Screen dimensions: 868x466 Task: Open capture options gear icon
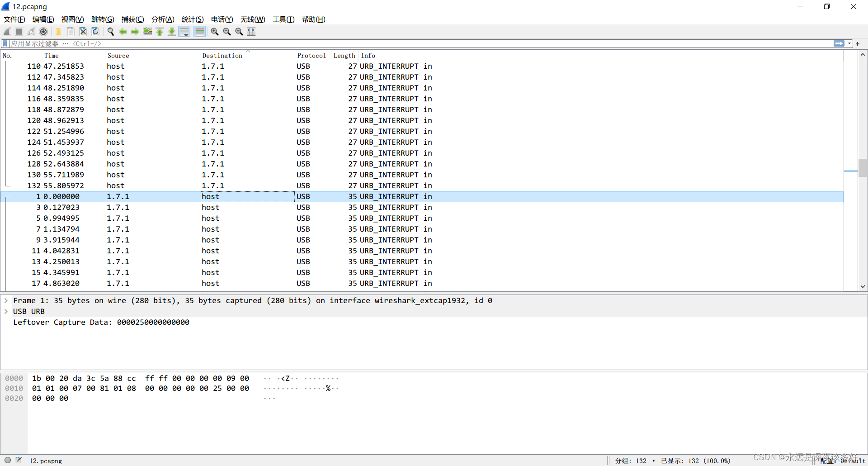coord(43,32)
